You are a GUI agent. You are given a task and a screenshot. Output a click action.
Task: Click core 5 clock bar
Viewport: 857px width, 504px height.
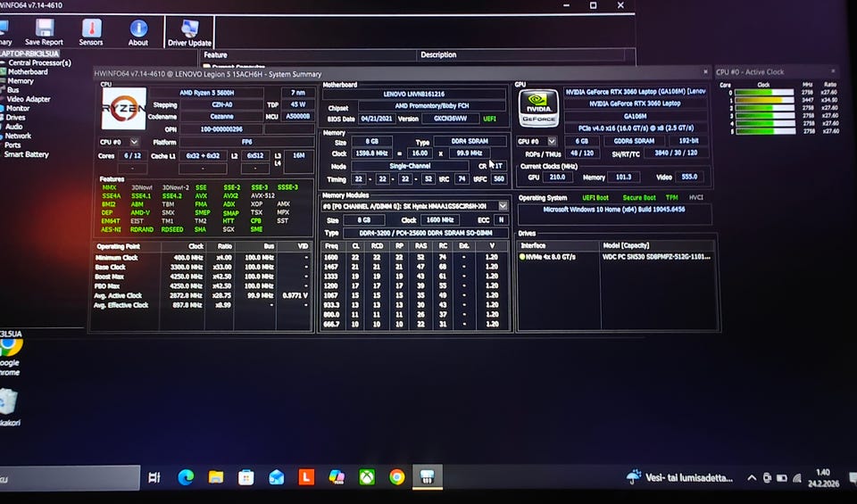[x=764, y=131]
